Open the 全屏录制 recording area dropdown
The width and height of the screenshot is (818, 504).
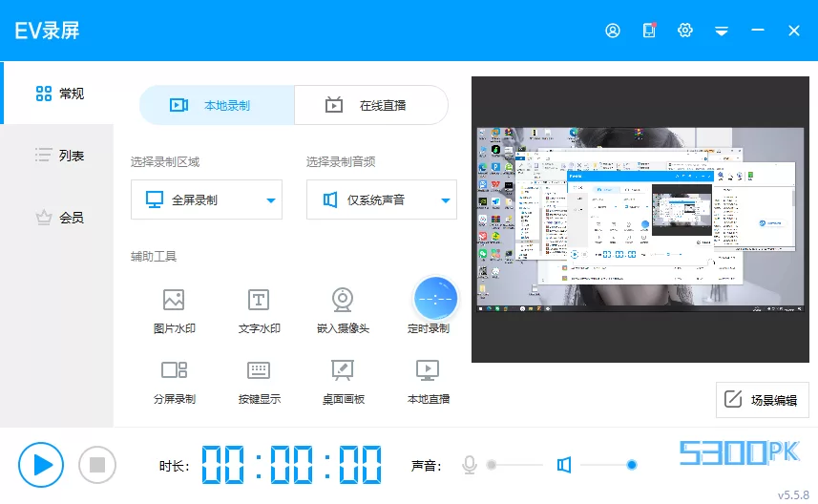(x=206, y=199)
